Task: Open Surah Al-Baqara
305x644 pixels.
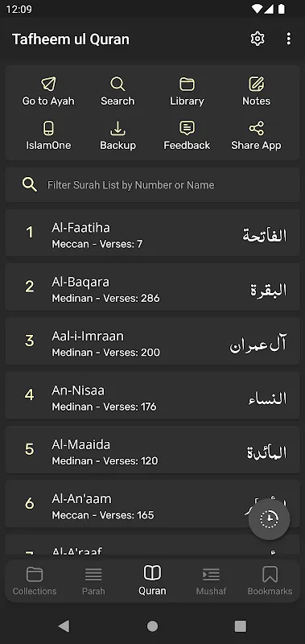Action: [x=152, y=287]
